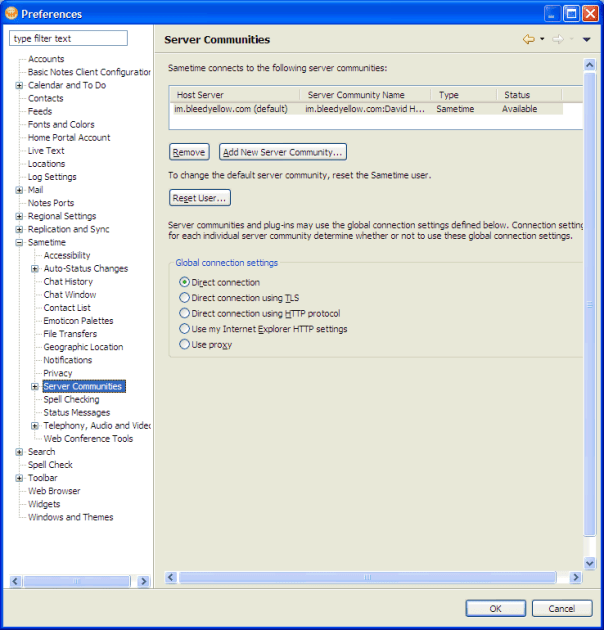Click Add New Server Community button

coord(283,152)
